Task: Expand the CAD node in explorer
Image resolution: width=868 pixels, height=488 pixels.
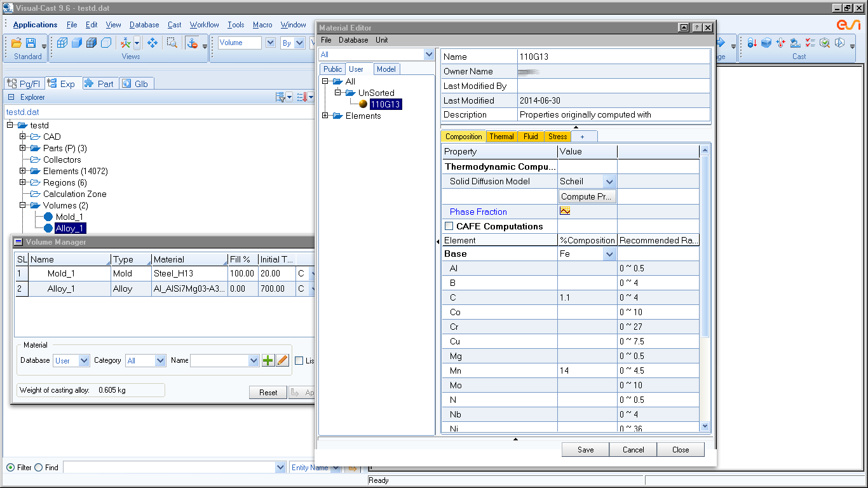Action: (x=23, y=137)
